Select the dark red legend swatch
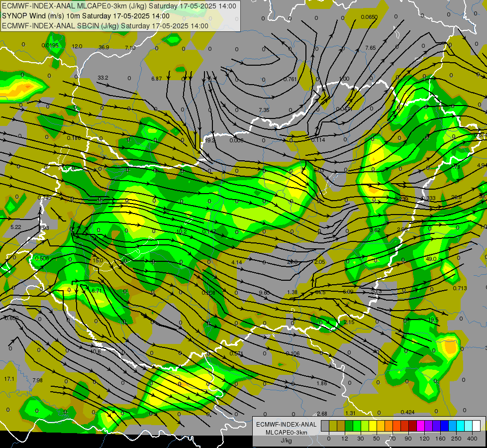 [413, 426]
